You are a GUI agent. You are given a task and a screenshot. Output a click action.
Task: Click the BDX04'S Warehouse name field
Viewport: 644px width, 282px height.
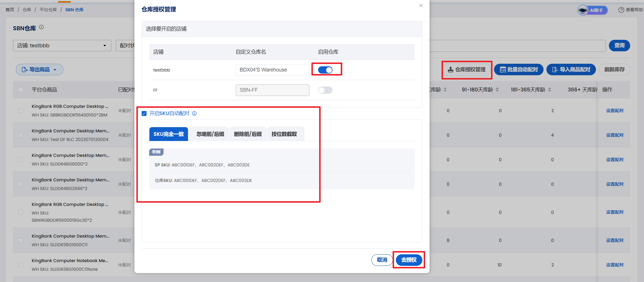click(x=272, y=70)
